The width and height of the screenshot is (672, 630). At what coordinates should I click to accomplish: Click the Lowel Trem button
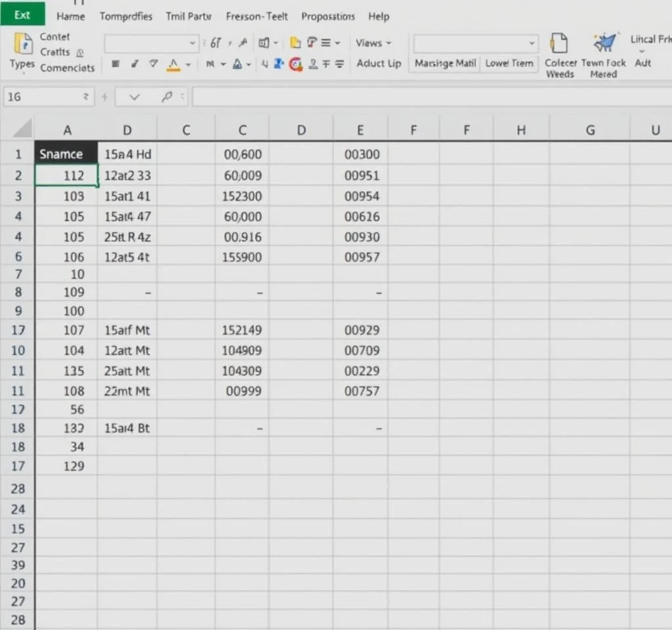[509, 64]
